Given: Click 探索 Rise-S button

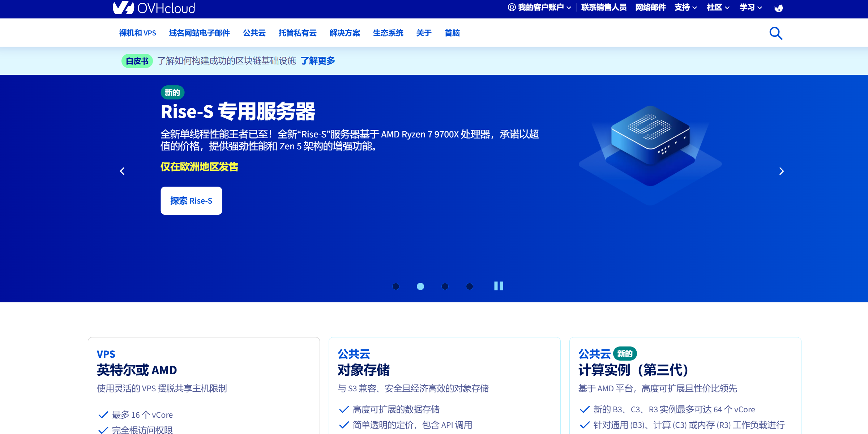Looking at the screenshot, I should [191, 201].
